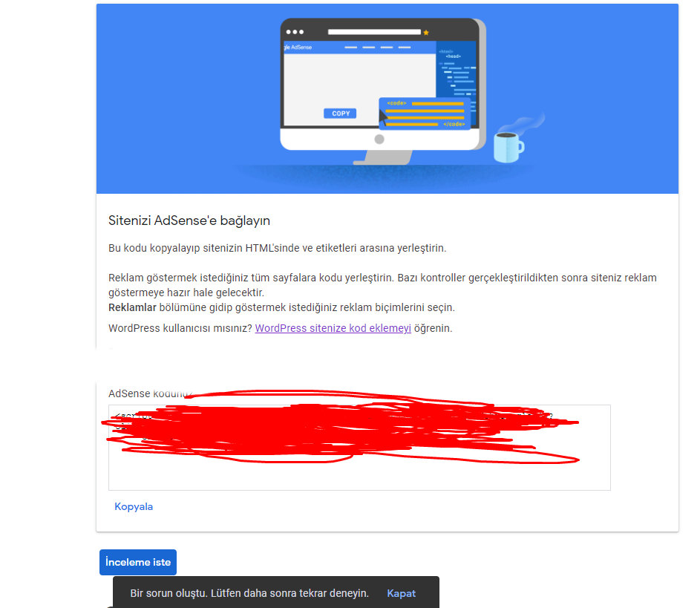The image size is (700, 608).
Task: Click inside the AdSense code text box
Action: (x=359, y=448)
